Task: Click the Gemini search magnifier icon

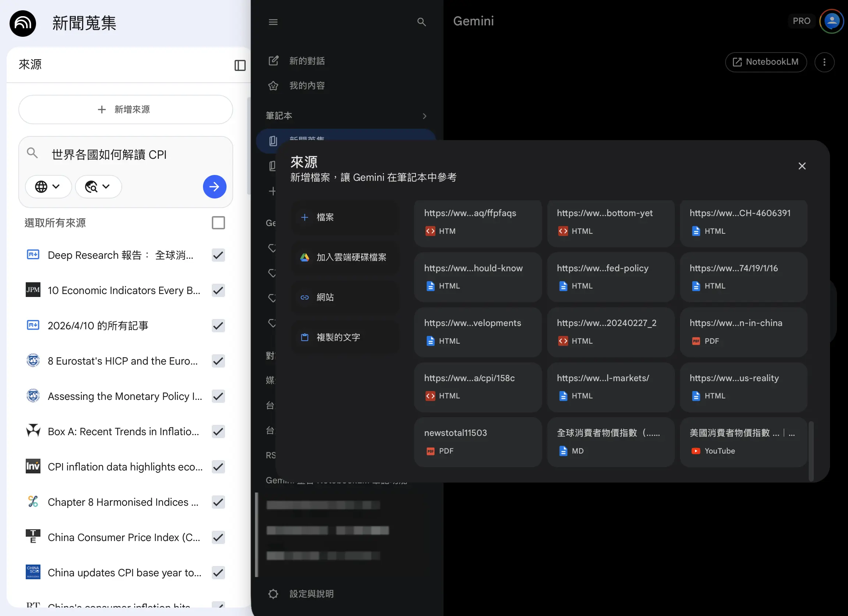Action: tap(421, 22)
